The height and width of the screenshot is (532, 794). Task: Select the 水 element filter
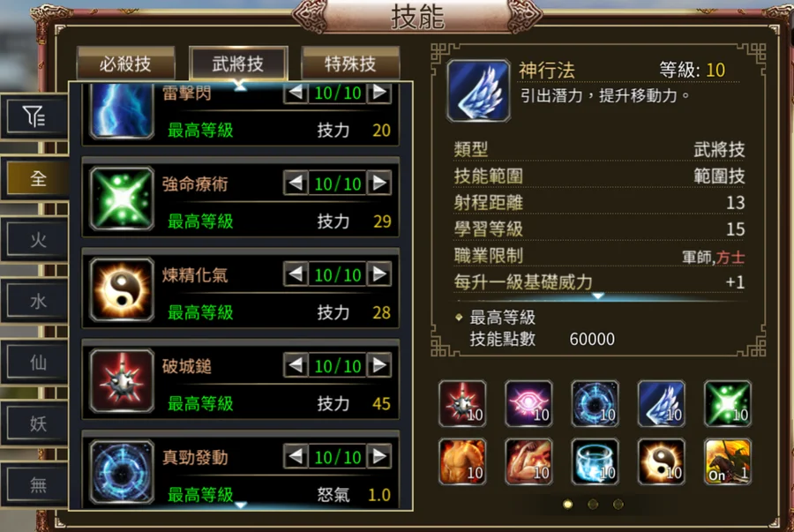pos(37,301)
